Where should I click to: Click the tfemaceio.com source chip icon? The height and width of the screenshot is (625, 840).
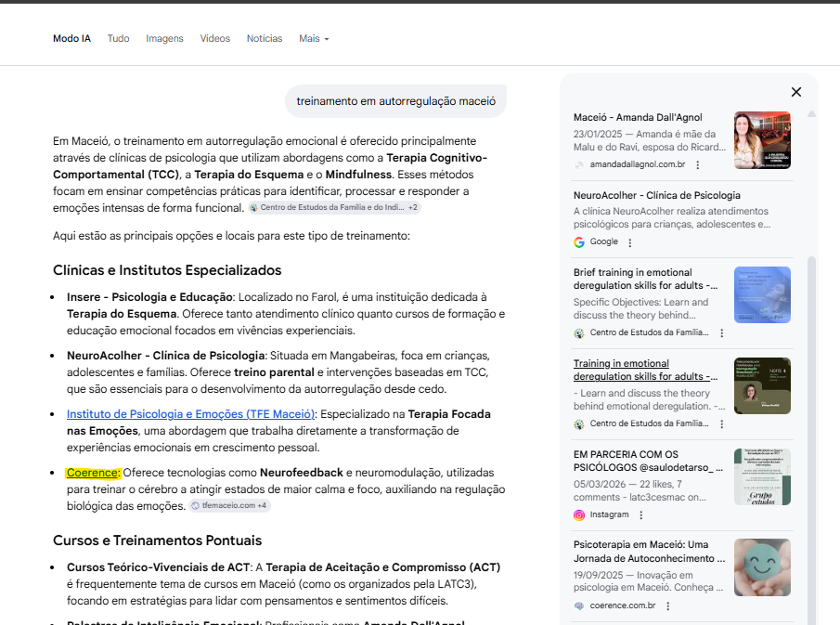pos(196,505)
